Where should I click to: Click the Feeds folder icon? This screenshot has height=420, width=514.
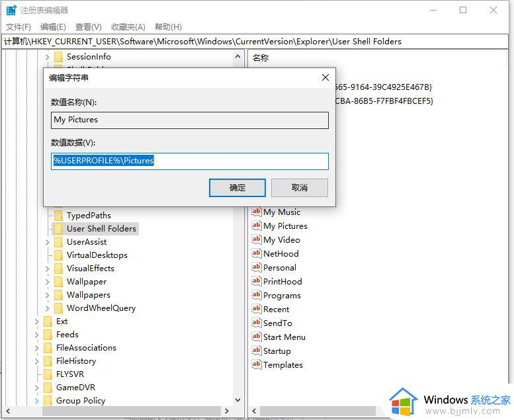click(x=48, y=335)
